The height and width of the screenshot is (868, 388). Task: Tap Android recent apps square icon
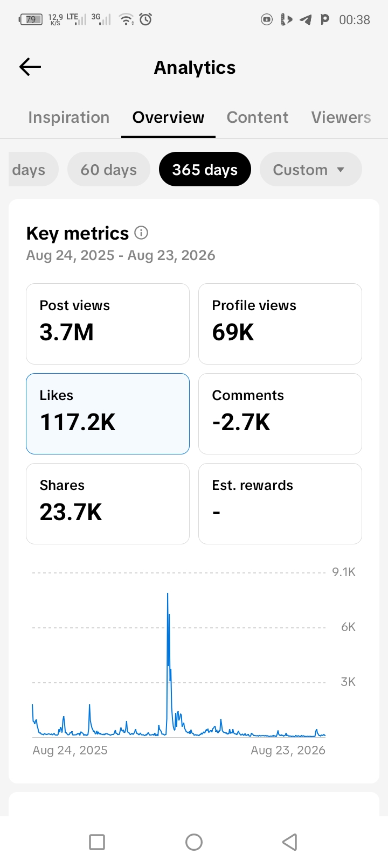coord(97,842)
